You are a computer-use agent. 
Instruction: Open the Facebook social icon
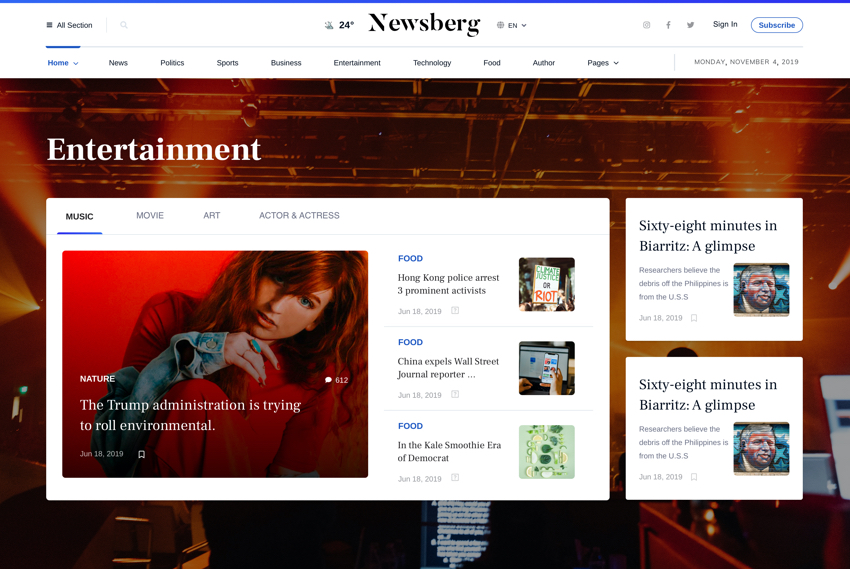[x=668, y=25]
